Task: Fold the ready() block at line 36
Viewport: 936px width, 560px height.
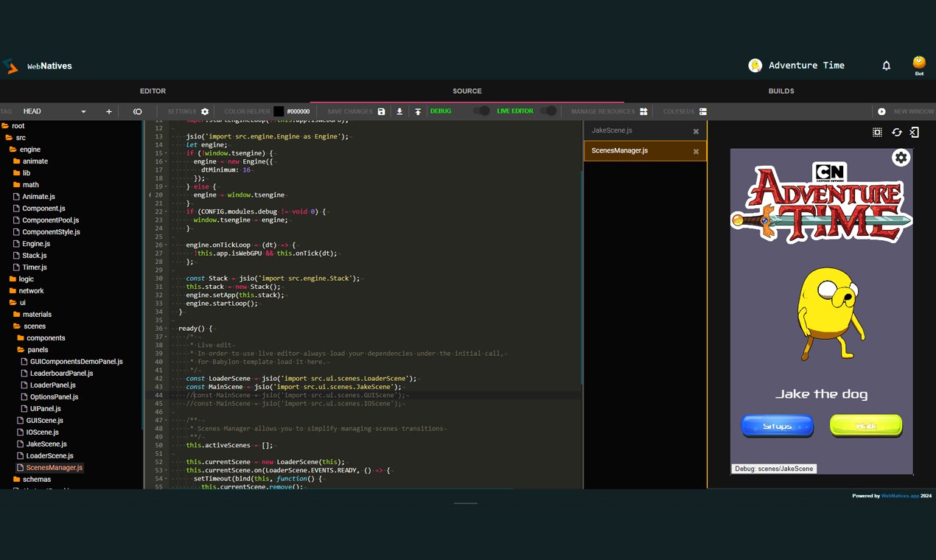Action: tap(167, 329)
